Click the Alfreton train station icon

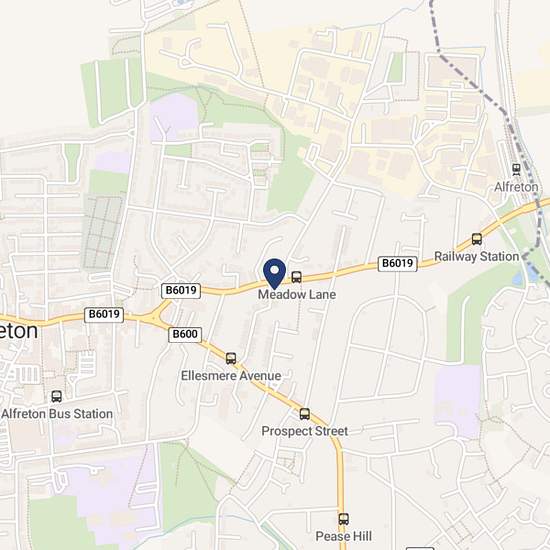[x=516, y=170]
